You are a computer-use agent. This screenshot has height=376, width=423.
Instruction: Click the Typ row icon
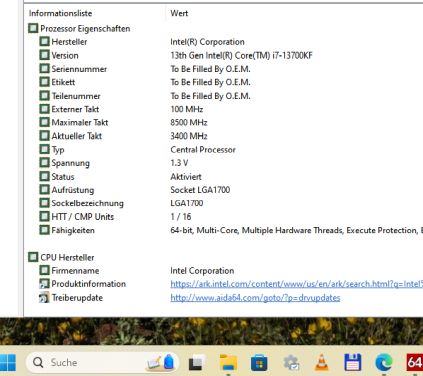click(x=44, y=149)
